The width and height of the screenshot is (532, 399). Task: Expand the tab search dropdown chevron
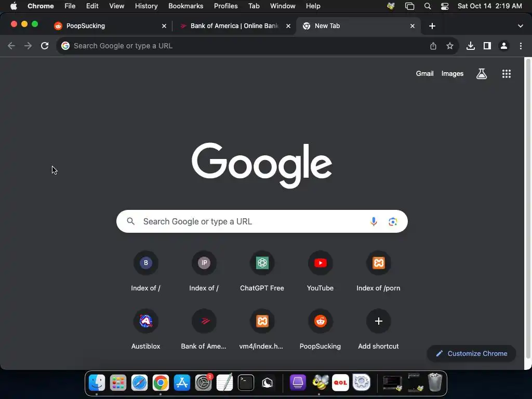pyautogui.click(x=520, y=26)
